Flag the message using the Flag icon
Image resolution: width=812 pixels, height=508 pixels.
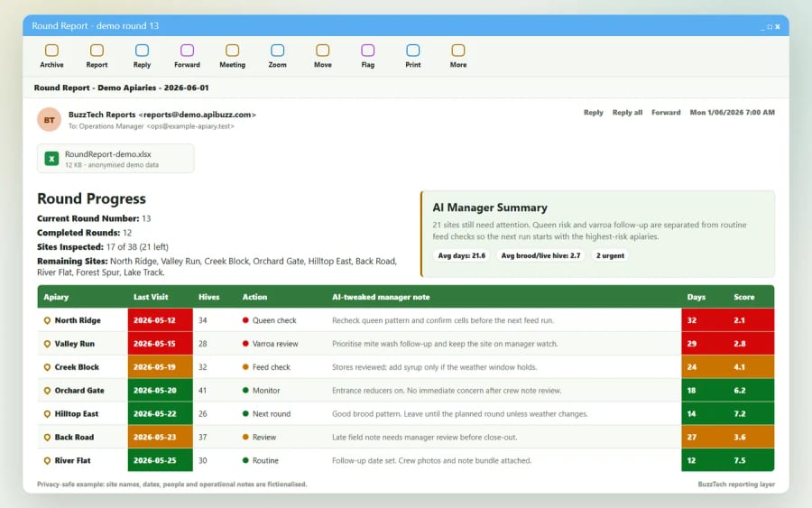pyautogui.click(x=368, y=51)
